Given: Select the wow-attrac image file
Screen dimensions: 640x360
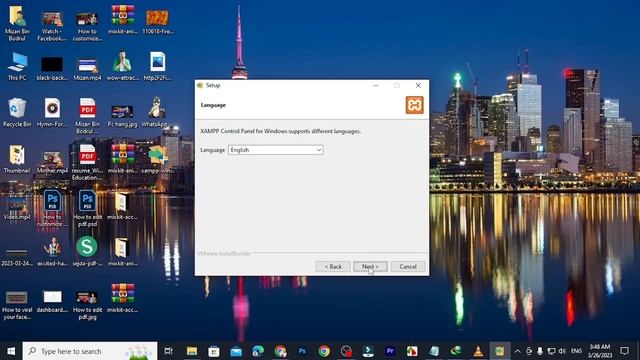Looking at the screenshot, I should point(122,66).
